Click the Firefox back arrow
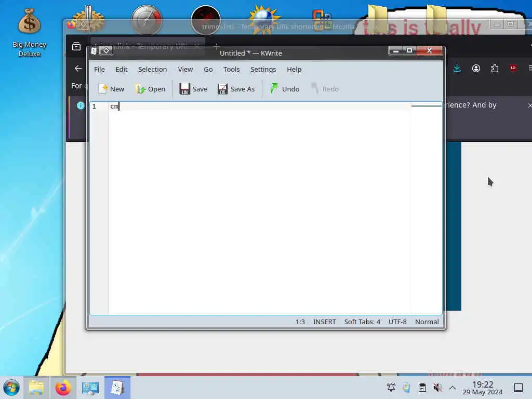 78,69
